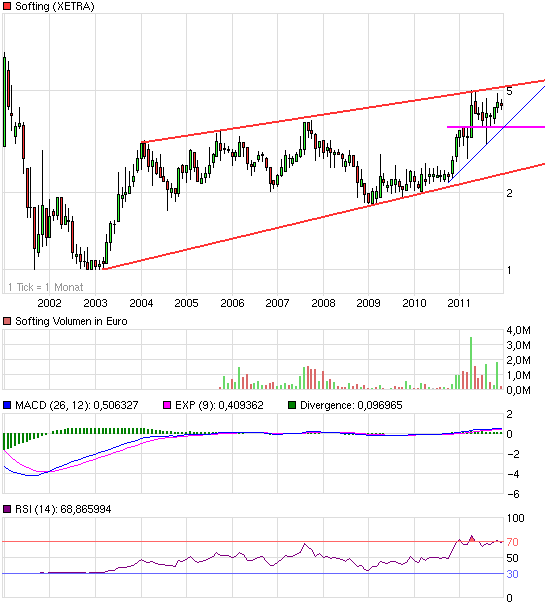Click the 'Divergence: 0,096965' label
Viewport: 545px width, 606px height.
coord(351,405)
